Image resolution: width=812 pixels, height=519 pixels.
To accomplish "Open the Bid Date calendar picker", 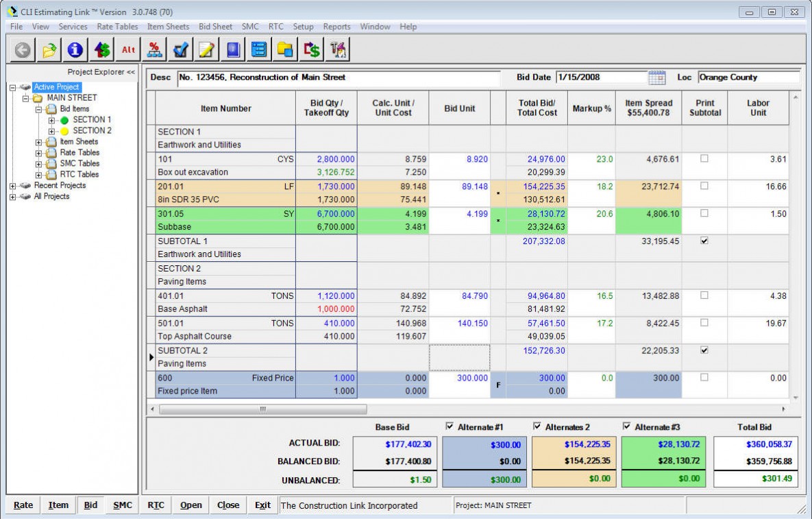I will tap(656, 77).
